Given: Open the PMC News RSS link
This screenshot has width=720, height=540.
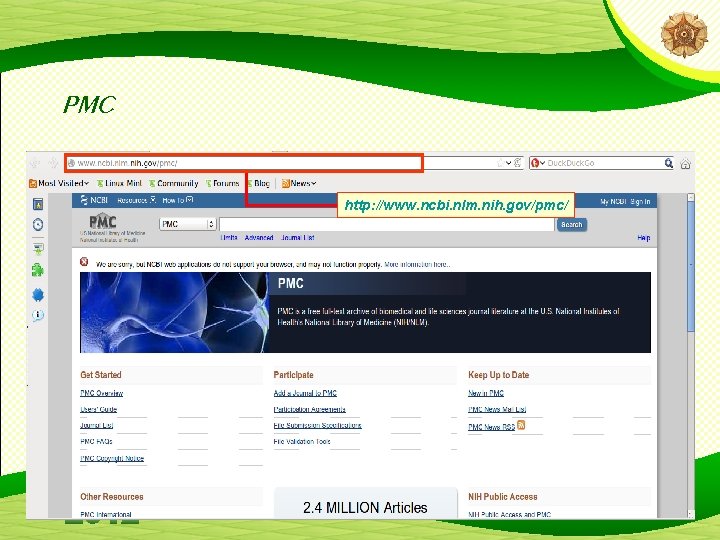Looking at the screenshot, I should click(491, 427).
